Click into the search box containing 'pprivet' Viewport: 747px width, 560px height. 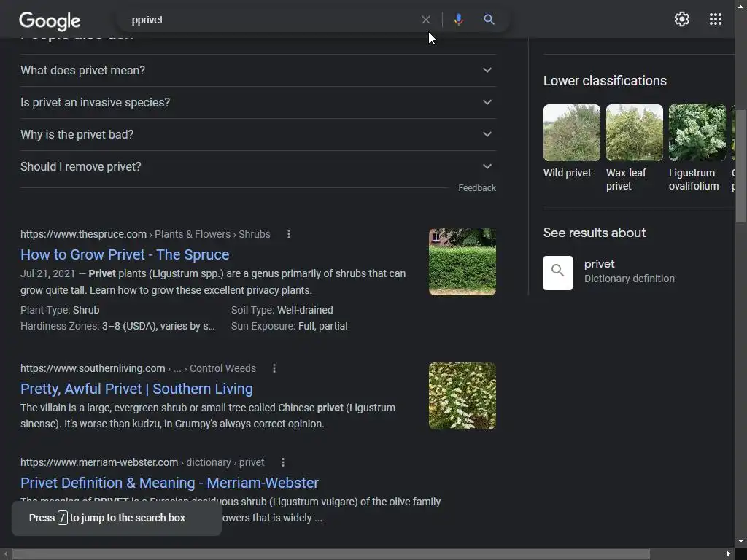[x=271, y=20]
